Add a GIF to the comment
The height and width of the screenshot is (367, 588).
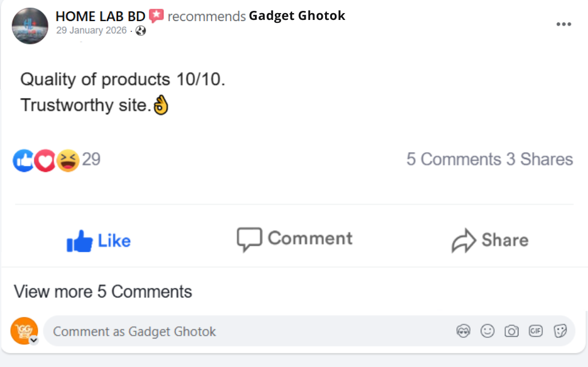[536, 331]
